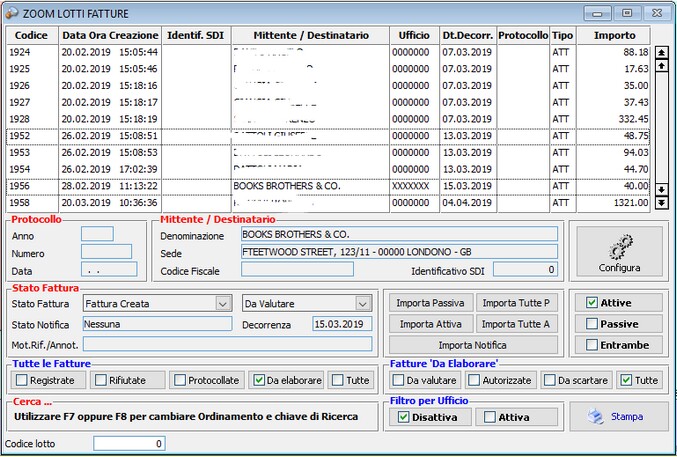Enable the Attive checkbox
Screen dimensions: 677x457
pyautogui.click(x=592, y=303)
